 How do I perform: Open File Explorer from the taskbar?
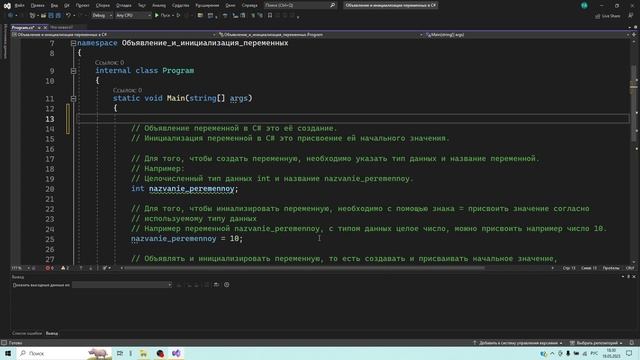pos(143,353)
